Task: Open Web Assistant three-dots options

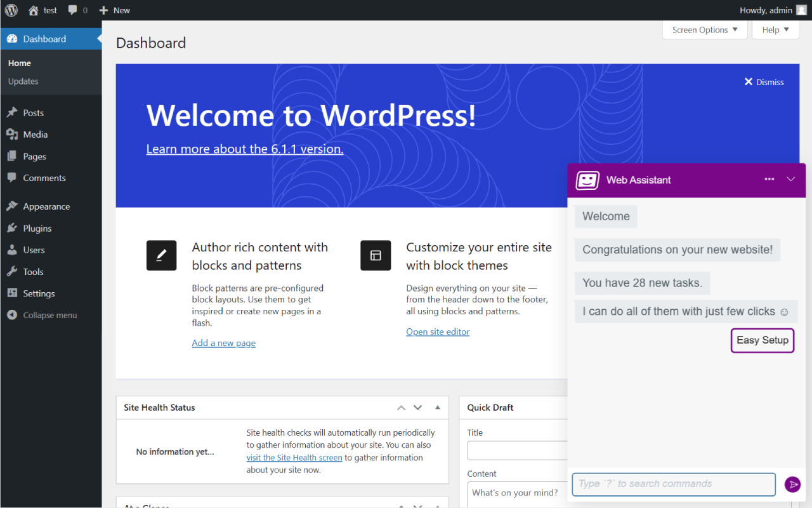Action: click(769, 179)
